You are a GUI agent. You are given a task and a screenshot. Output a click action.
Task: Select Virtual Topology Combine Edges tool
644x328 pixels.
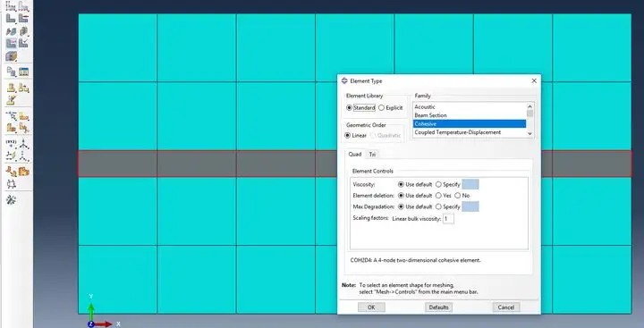click(x=24, y=88)
